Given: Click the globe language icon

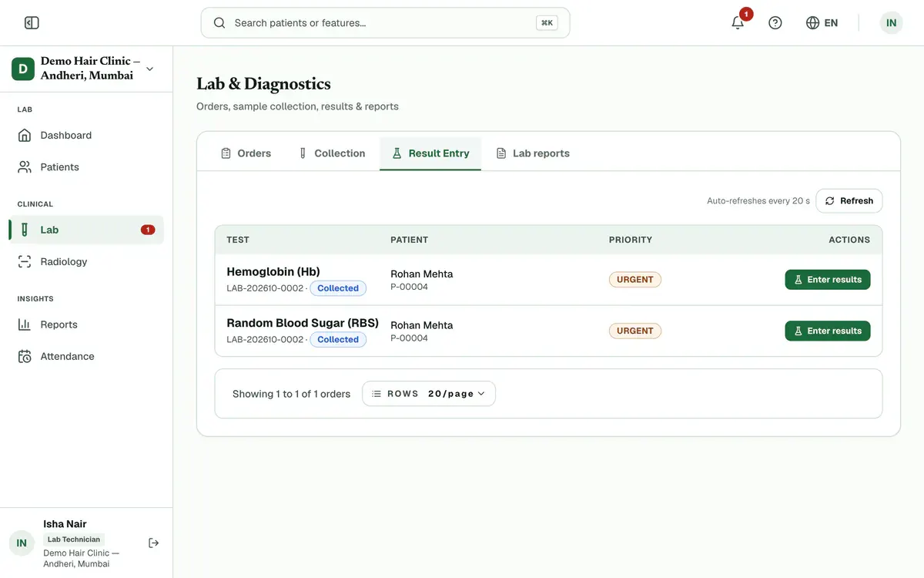Looking at the screenshot, I should (x=812, y=23).
